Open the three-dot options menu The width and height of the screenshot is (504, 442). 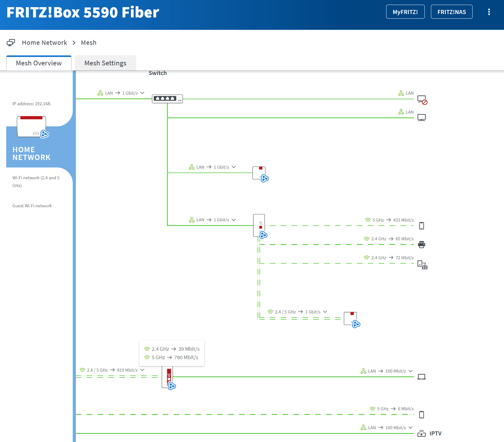pos(489,12)
